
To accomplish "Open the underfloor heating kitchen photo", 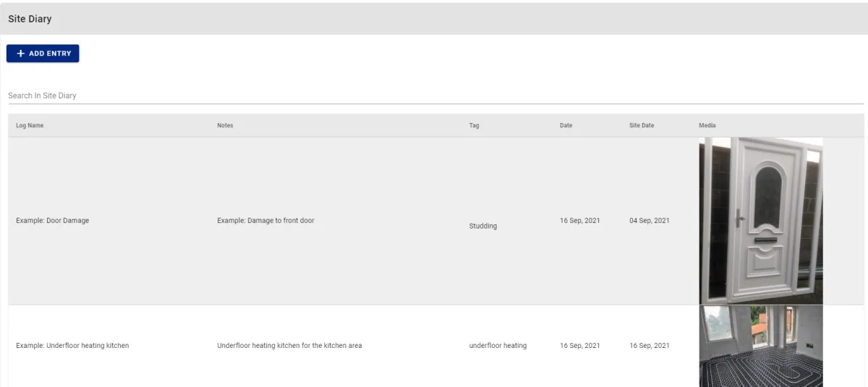I will [761, 346].
